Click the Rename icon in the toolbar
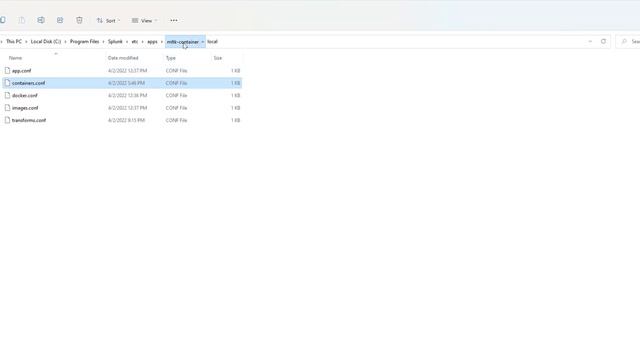 [x=41, y=20]
